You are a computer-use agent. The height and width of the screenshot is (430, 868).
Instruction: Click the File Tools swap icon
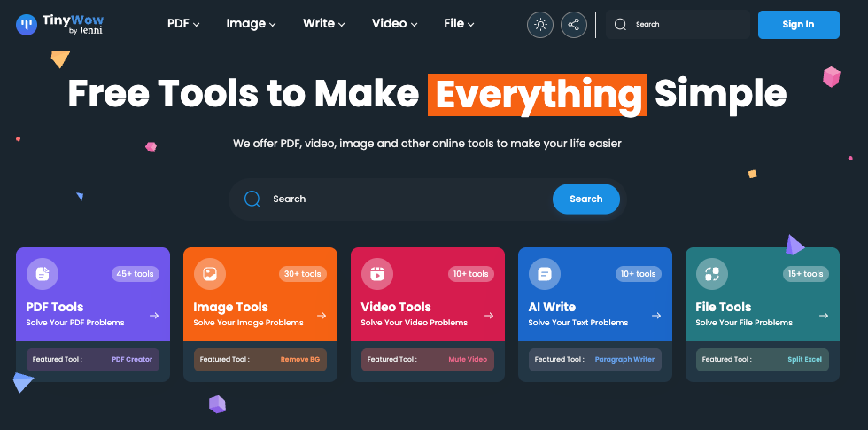pos(712,274)
